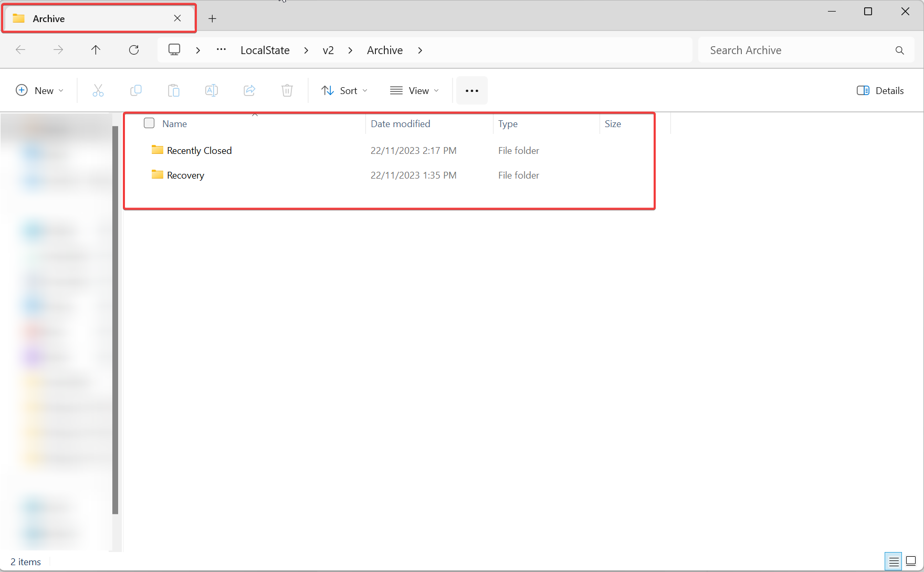Click File folder type in Recently Closed row
Screen dimensions: 924x572
click(x=519, y=151)
